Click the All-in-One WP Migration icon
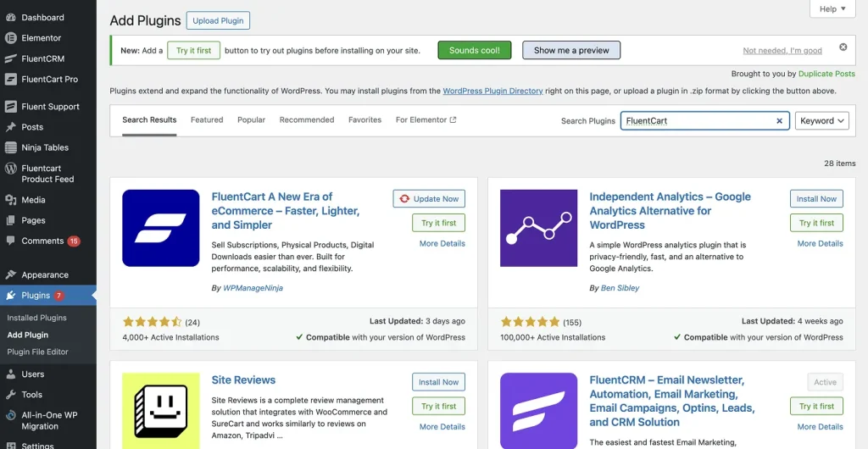The width and height of the screenshot is (868, 449). [10, 415]
